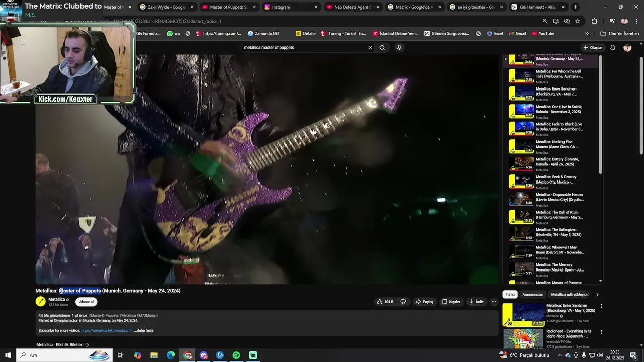Play For Whom the Bell Tolls in playlist
Image resolution: width=644 pixels, height=362 pixels.
(x=551, y=76)
